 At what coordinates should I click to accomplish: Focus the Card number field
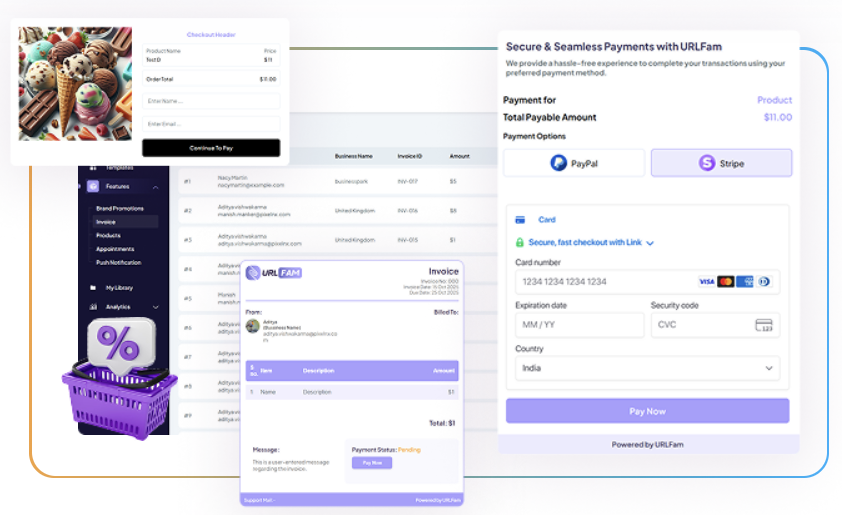point(647,281)
